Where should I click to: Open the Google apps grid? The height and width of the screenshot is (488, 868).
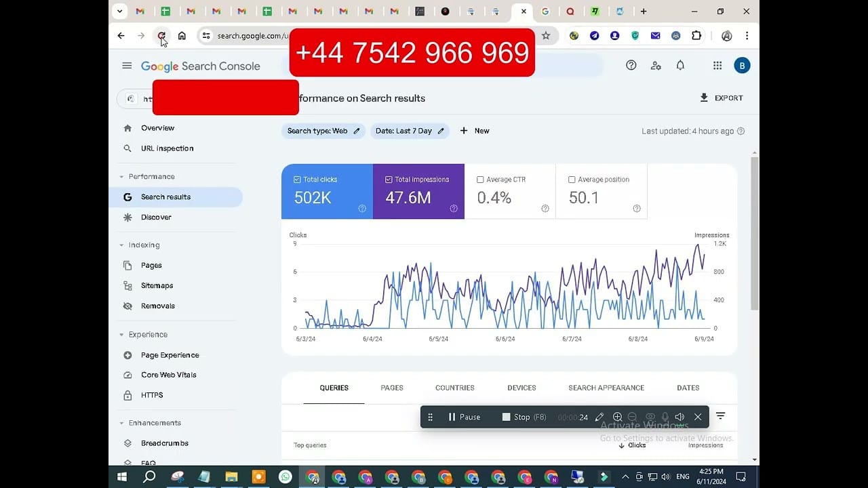(x=717, y=66)
